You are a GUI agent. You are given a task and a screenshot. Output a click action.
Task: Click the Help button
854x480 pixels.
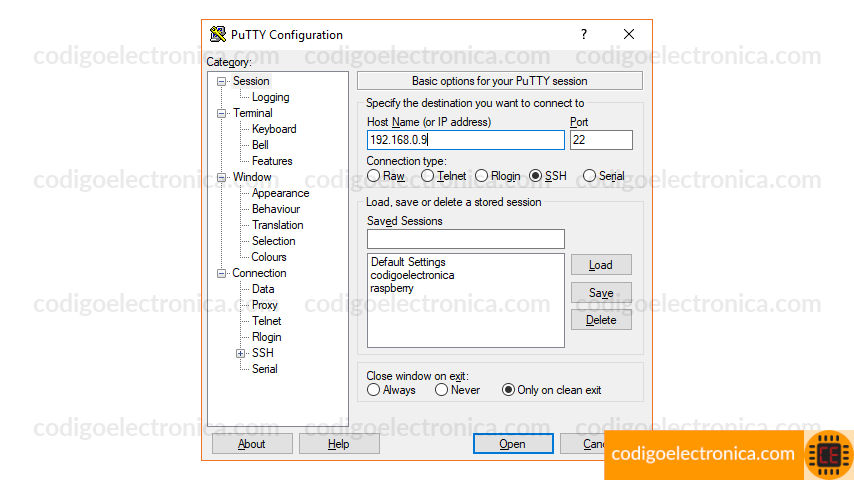click(339, 444)
